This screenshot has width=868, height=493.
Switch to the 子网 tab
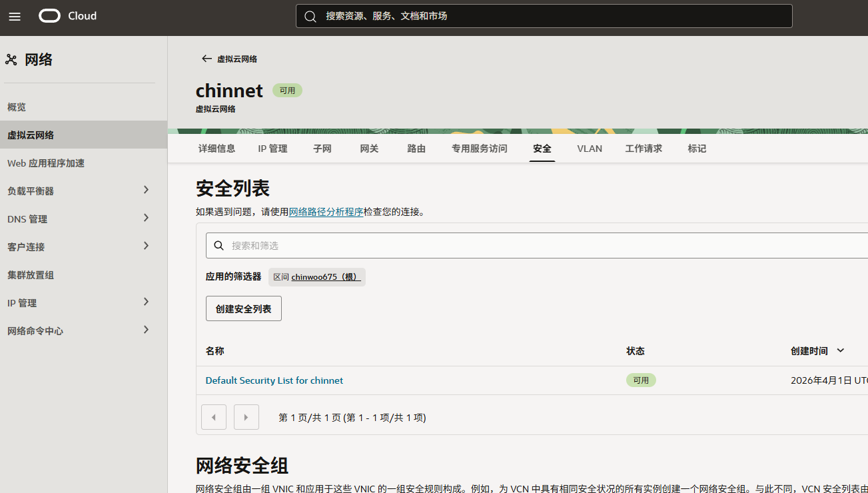click(x=322, y=149)
